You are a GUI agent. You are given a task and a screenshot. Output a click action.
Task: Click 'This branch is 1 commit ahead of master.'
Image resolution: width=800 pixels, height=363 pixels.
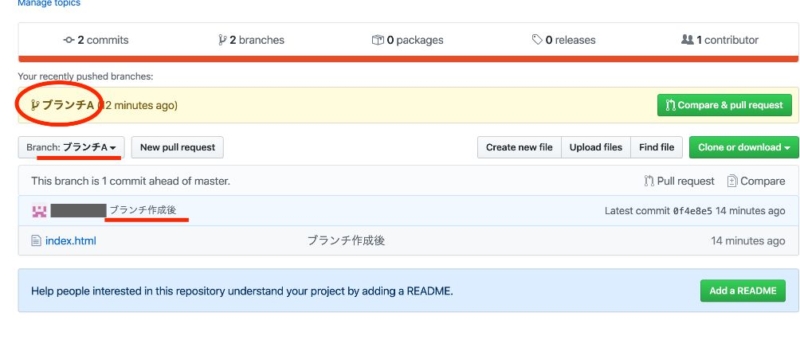131,181
